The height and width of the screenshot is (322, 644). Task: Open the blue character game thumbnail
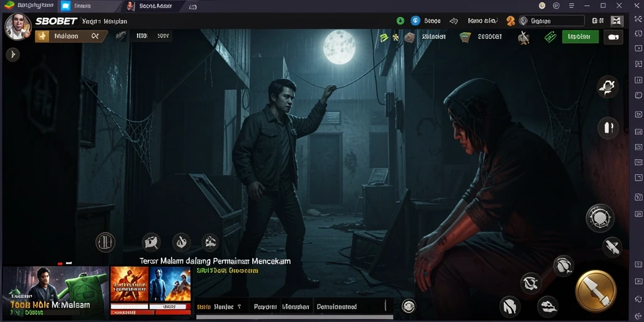pyautogui.click(x=170, y=284)
